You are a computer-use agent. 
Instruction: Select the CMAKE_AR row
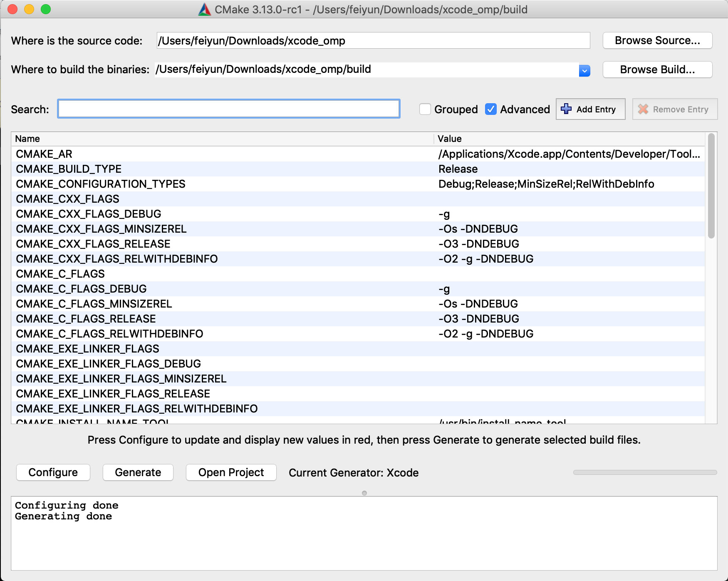point(358,154)
